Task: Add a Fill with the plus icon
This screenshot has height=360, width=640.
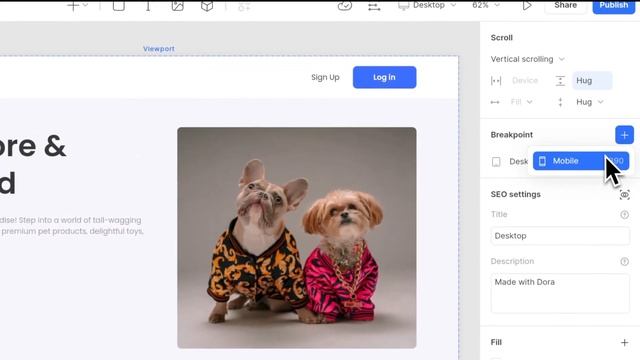Action: [624, 342]
